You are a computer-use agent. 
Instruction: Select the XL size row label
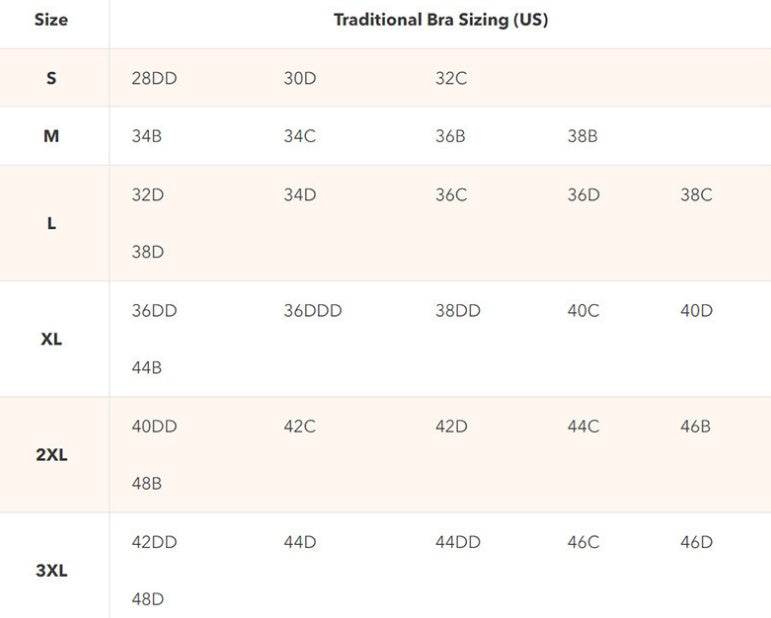coord(51,339)
